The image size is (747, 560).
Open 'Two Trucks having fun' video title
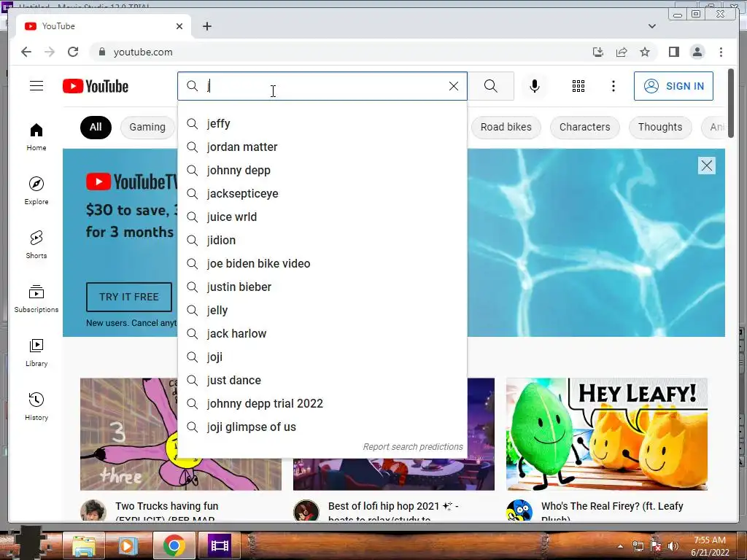(167, 511)
